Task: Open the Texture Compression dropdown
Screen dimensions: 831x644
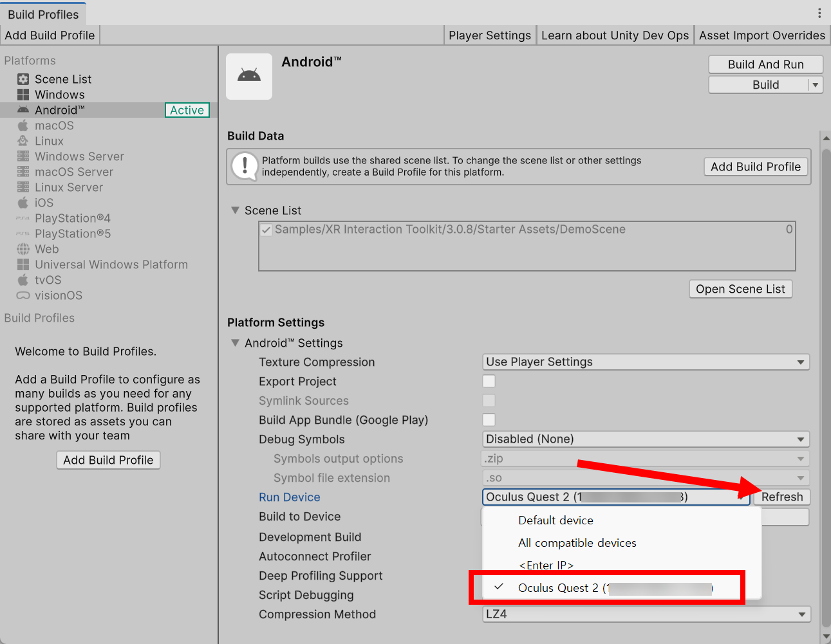Action: pos(646,362)
